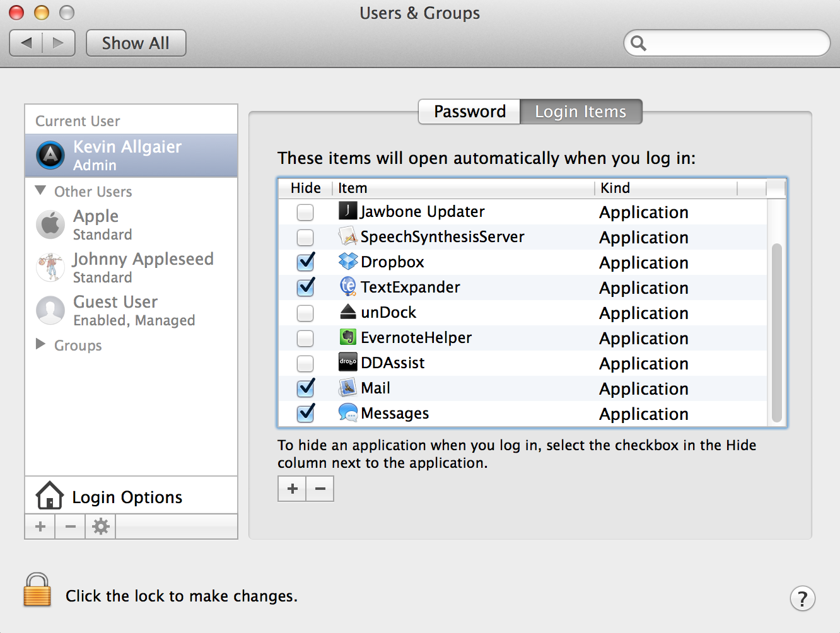Uncheck Hide box for Mail
Viewport: 840px width, 633px height.
[306, 387]
